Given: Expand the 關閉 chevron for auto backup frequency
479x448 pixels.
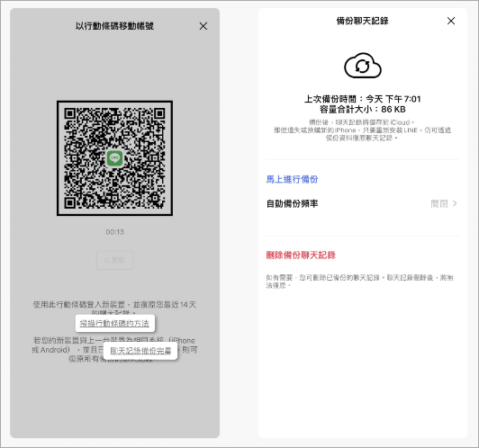Looking at the screenshot, I should point(455,203).
